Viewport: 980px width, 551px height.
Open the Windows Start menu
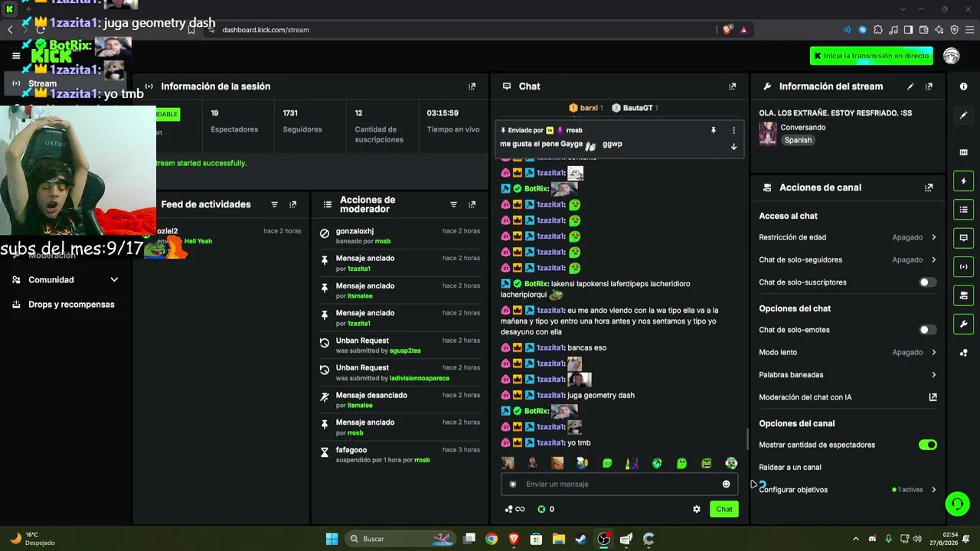pos(332,539)
